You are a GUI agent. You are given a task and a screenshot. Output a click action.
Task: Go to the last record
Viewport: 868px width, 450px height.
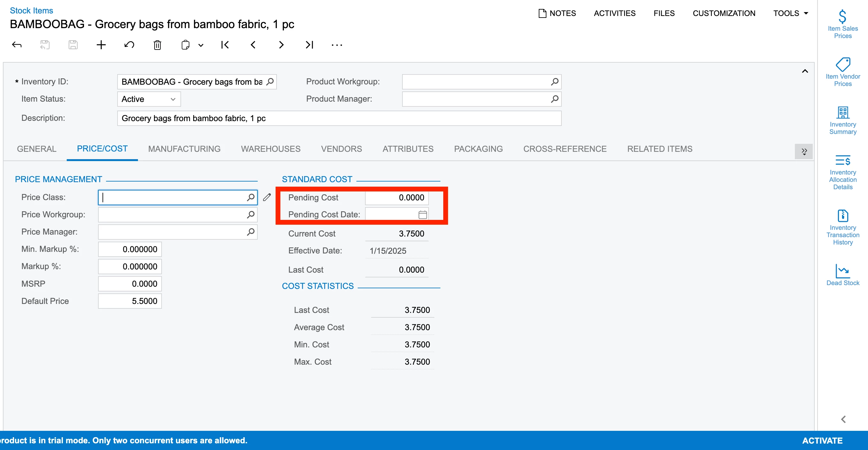pos(309,45)
